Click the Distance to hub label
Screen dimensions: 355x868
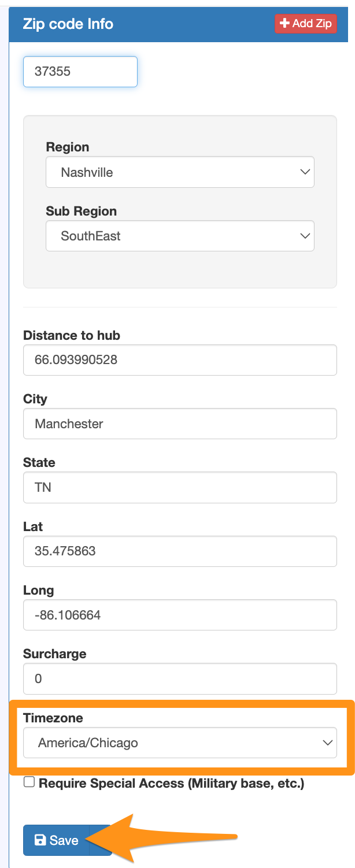click(72, 335)
